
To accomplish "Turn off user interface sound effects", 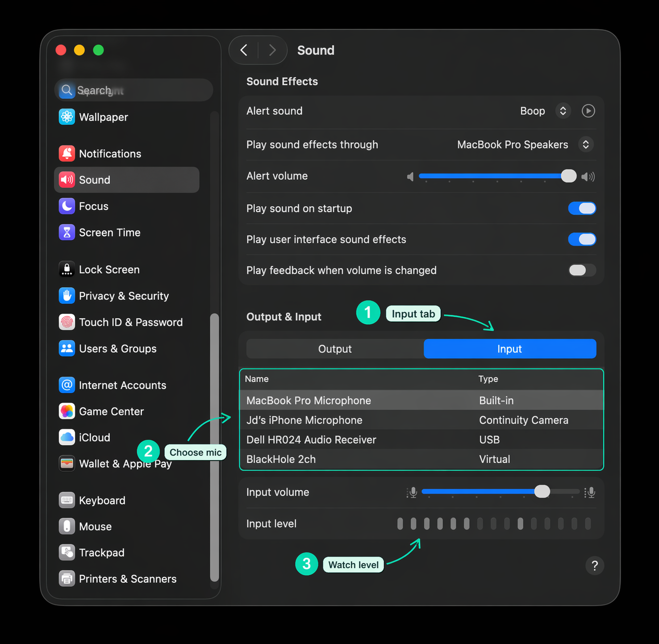I will (582, 239).
